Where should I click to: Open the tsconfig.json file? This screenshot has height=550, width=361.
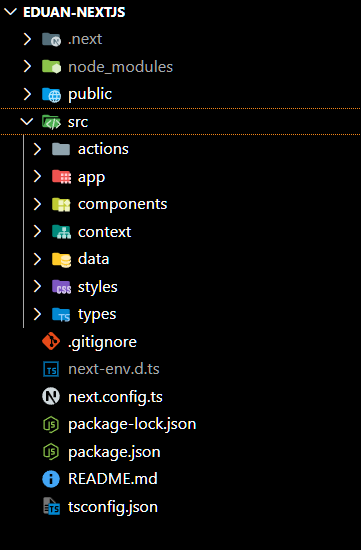pyautogui.click(x=113, y=508)
